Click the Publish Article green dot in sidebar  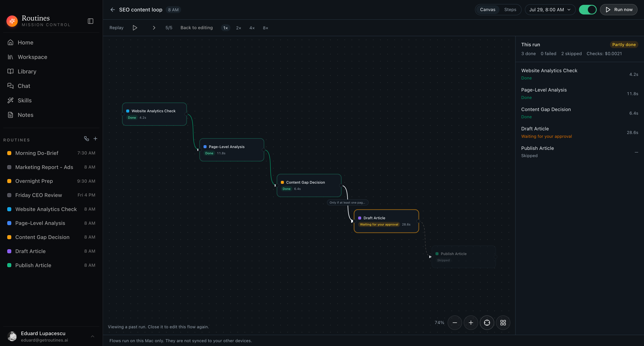point(9,265)
